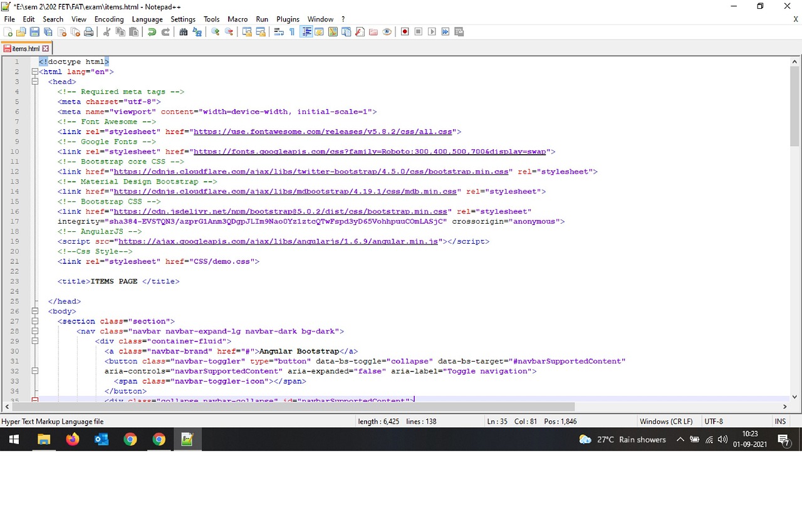Toggle INS insert mode in status bar
This screenshot has width=802, height=532.
click(780, 422)
